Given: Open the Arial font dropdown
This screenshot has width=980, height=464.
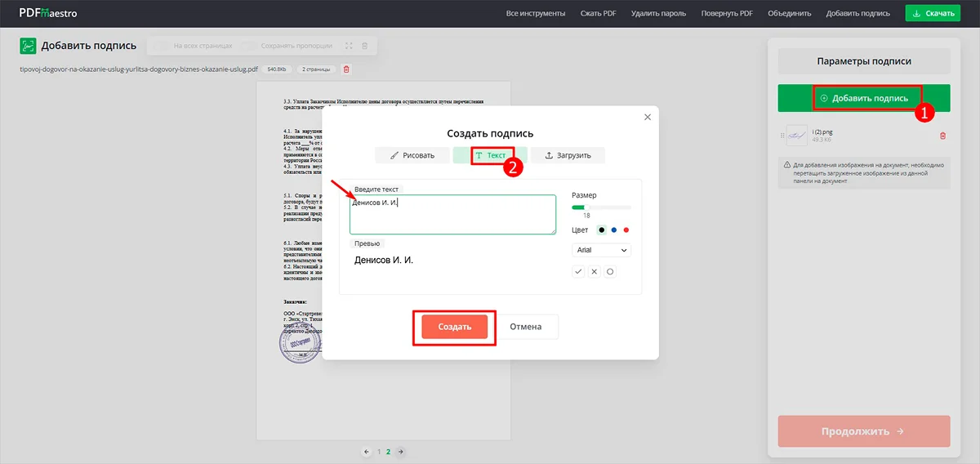Looking at the screenshot, I should [x=601, y=250].
